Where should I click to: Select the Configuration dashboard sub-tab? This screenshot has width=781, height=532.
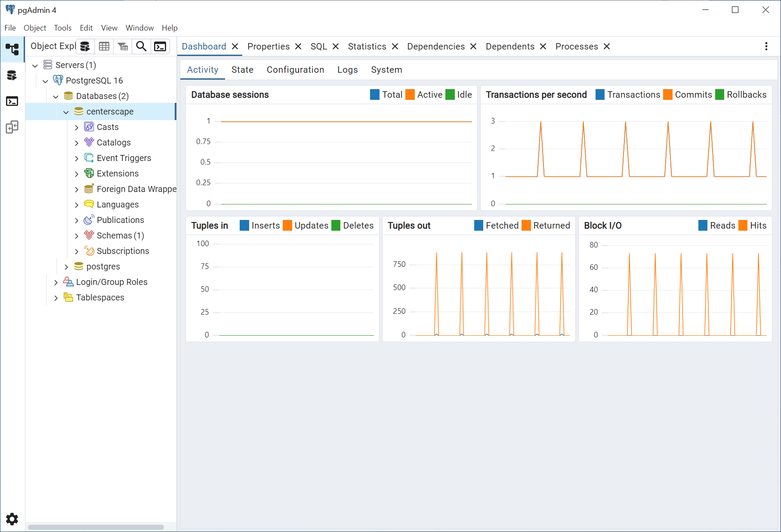(295, 70)
